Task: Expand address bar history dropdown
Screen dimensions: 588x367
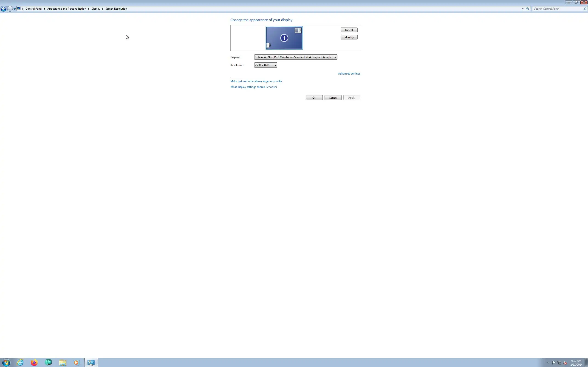Action: [x=522, y=9]
